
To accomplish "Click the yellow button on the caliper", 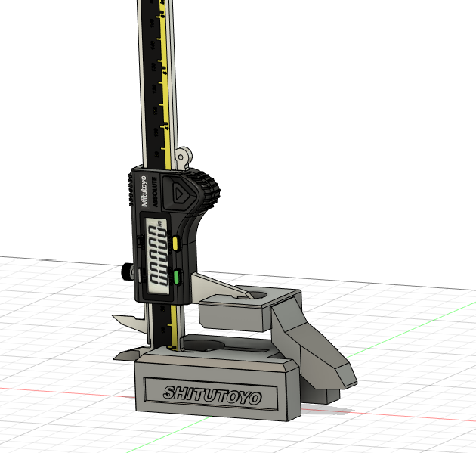I will [x=175, y=243].
